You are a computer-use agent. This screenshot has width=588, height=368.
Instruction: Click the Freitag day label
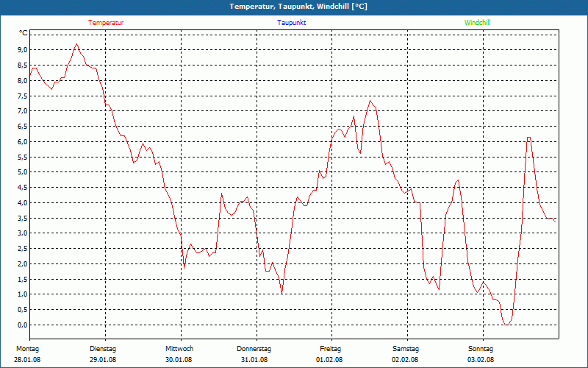click(x=330, y=349)
